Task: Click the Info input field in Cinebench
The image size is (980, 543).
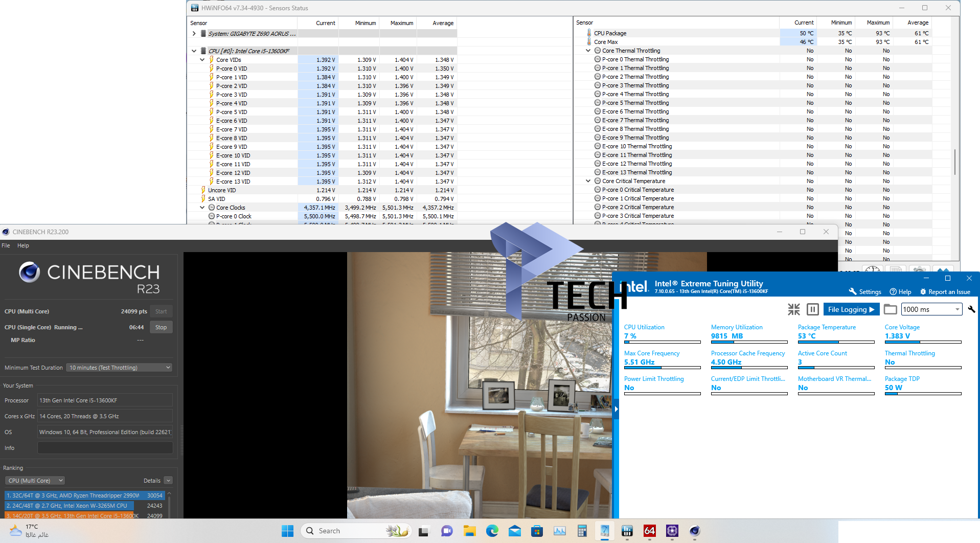Action: coord(105,448)
